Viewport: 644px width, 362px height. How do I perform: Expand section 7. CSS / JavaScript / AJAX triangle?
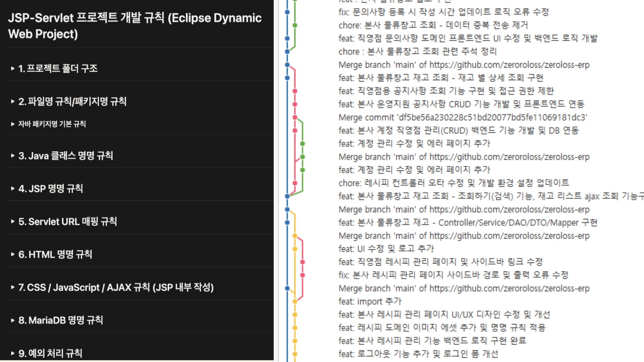(13, 287)
